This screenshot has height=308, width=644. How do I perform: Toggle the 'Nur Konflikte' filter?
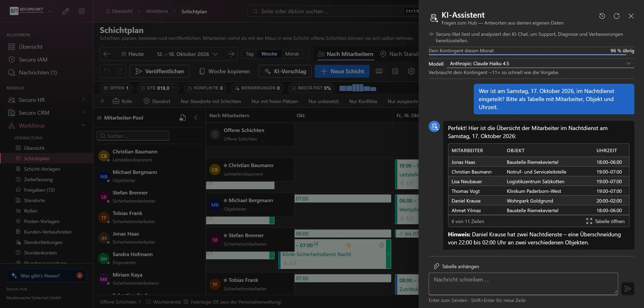pyautogui.click(x=363, y=101)
